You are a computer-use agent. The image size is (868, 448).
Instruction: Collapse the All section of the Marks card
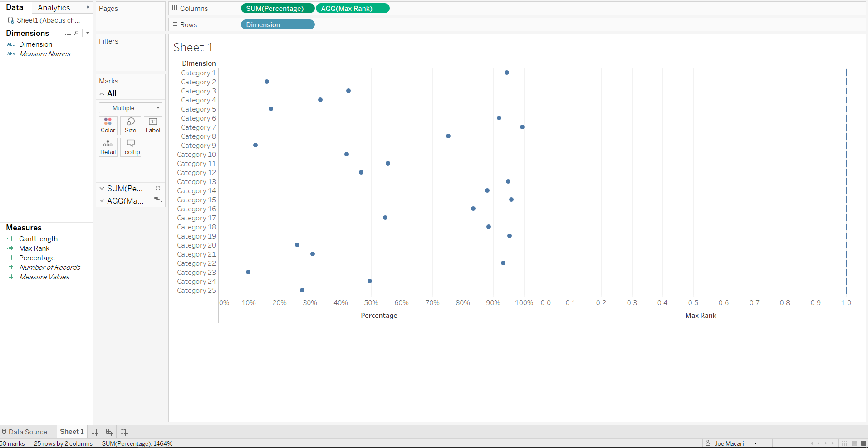click(102, 93)
